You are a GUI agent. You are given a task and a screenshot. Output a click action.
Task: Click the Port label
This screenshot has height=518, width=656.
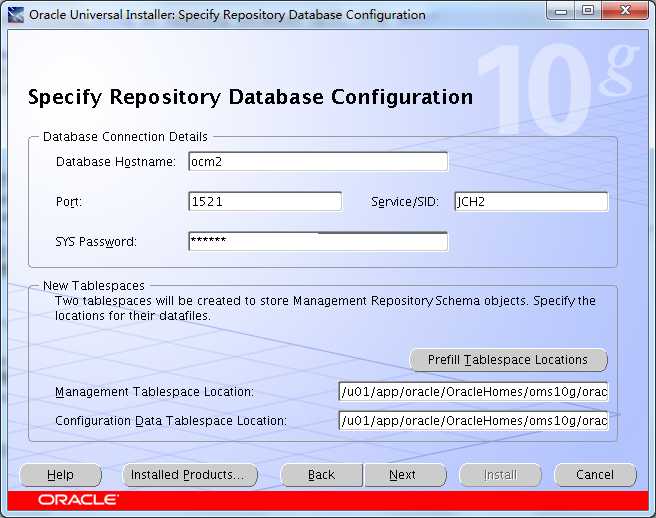point(69,202)
